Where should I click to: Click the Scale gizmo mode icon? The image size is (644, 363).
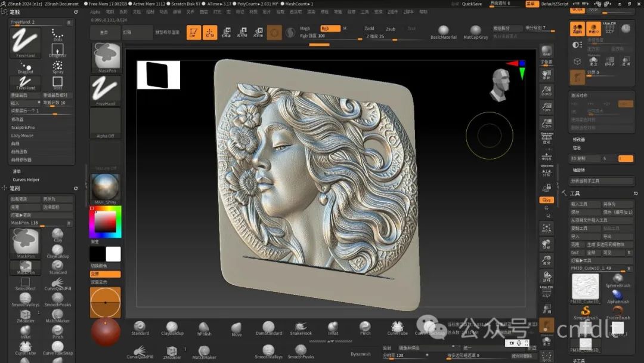pyautogui.click(x=242, y=32)
